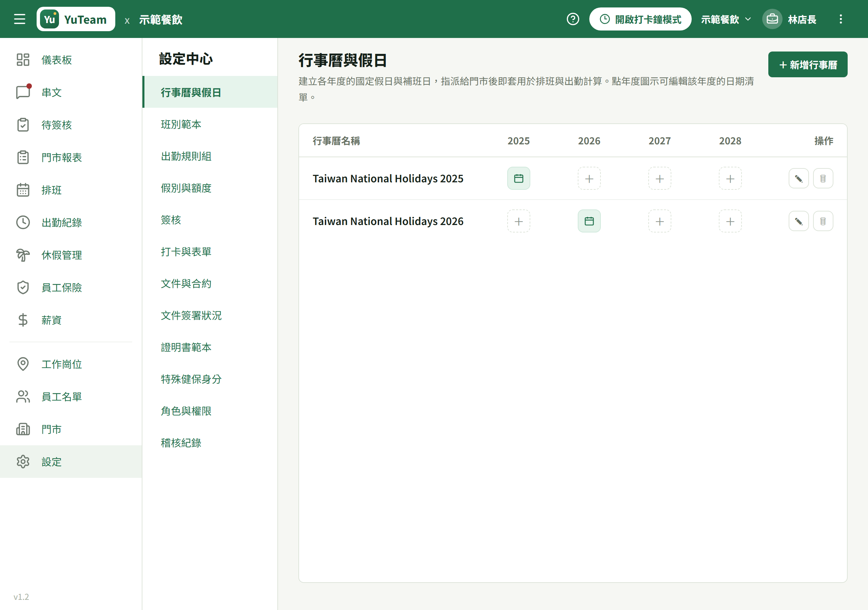Open 串文 messages in sidebar
868x610 pixels.
(x=71, y=92)
